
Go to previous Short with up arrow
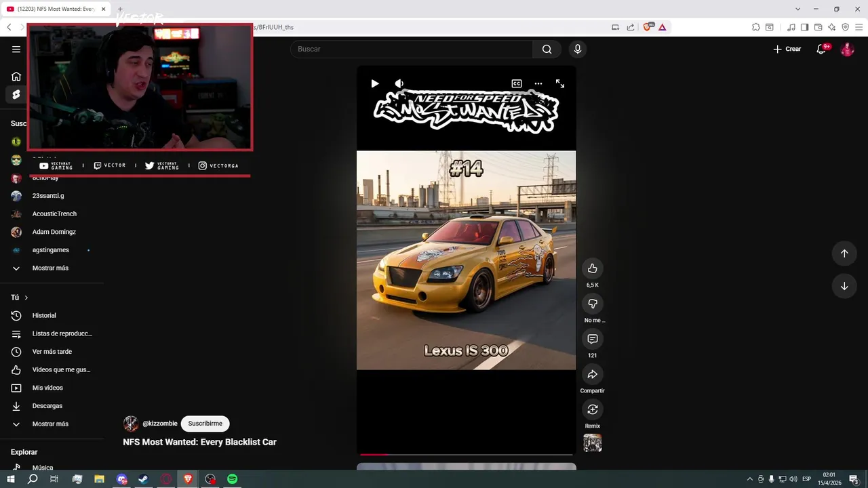coord(844,253)
